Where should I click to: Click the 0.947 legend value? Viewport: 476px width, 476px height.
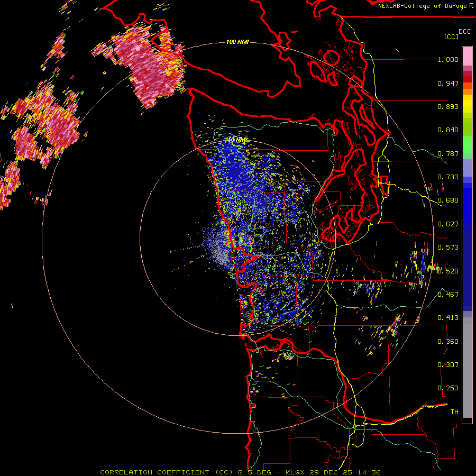click(x=448, y=83)
